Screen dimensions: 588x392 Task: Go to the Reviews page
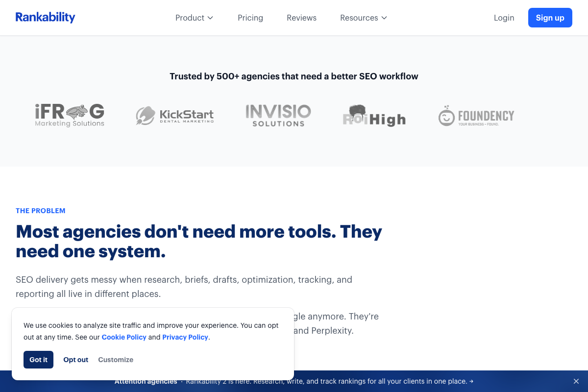tap(301, 18)
